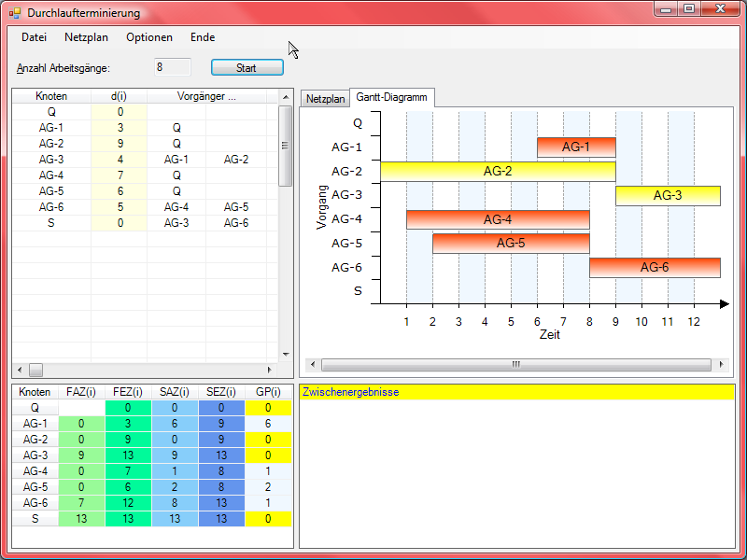Image resolution: width=747 pixels, height=560 pixels.
Task: Open the Ende menu
Action: pos(203,37)
